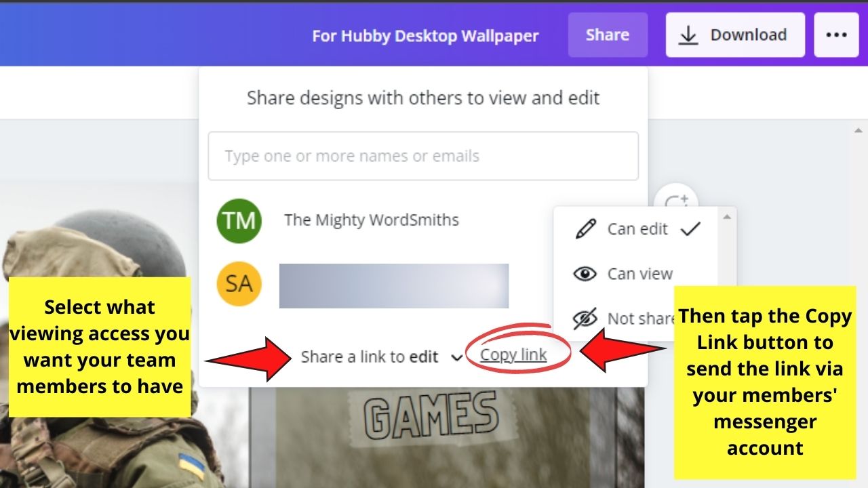868x488 pixels.
Task: Click the Copy link link
Action: (513, 354)
